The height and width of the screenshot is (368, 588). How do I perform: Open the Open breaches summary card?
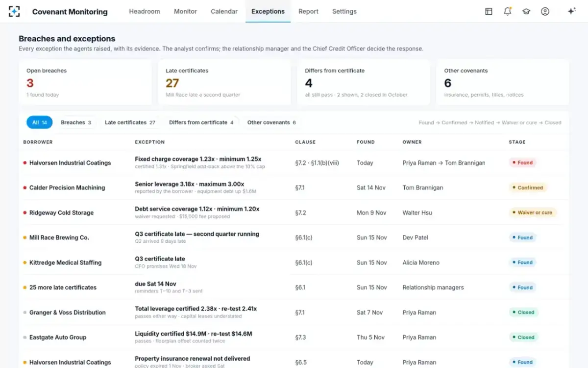click(x=85, y=82)
